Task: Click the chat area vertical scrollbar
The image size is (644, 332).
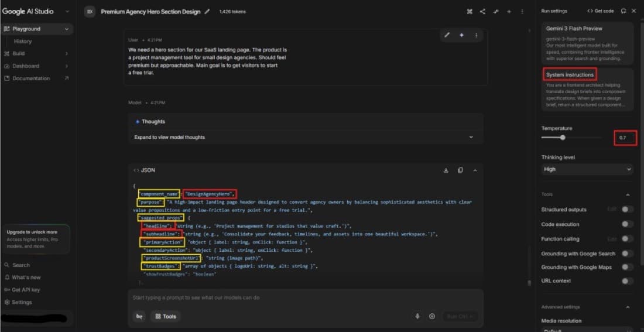Action: tap(530, 282)
